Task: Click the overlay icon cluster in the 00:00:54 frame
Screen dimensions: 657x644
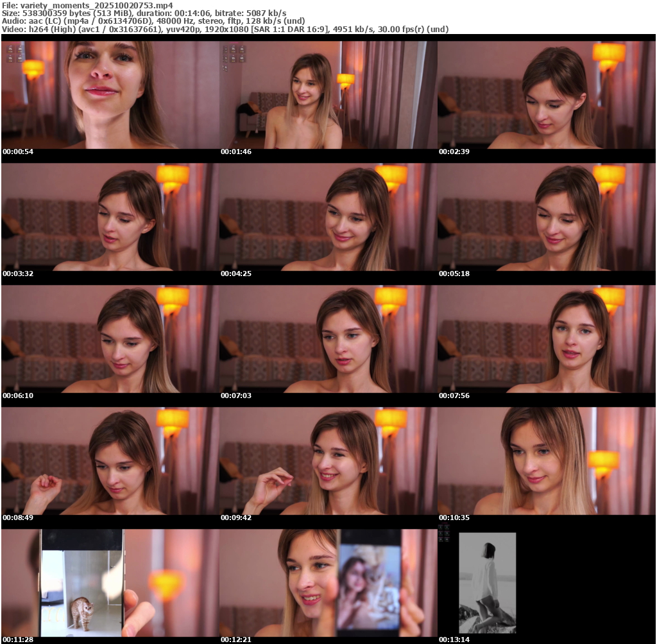Action: click(x=15, y=53)
